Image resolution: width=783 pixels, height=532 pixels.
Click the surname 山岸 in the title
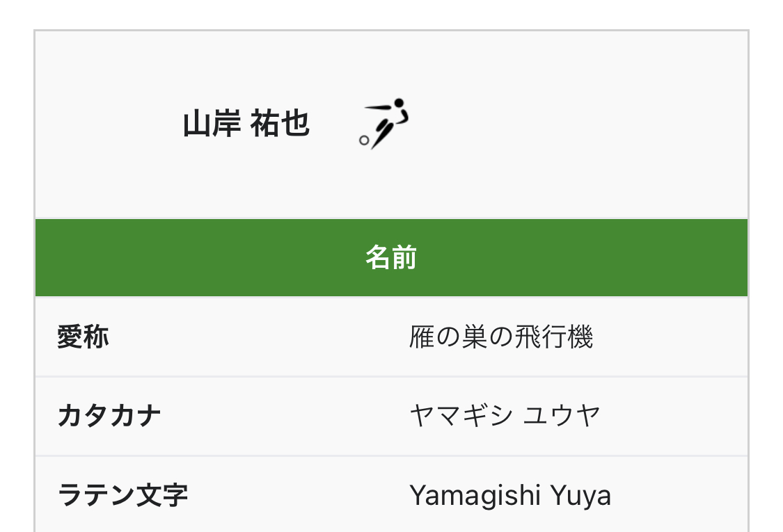click(212, 124)
